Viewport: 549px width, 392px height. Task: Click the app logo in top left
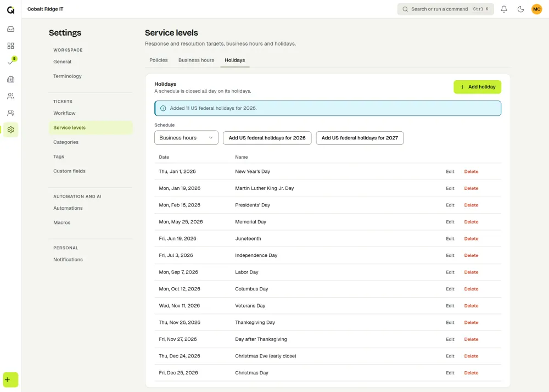coord(10,10)
